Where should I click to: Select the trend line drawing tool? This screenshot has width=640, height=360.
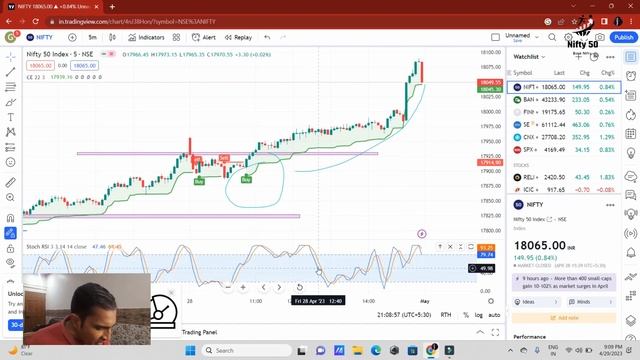11,72
